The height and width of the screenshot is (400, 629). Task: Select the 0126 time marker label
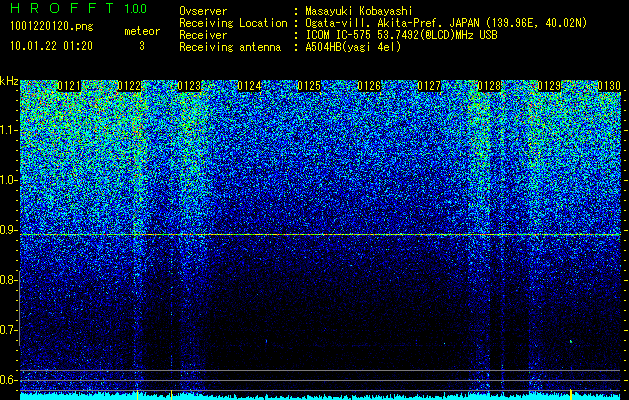369,86
